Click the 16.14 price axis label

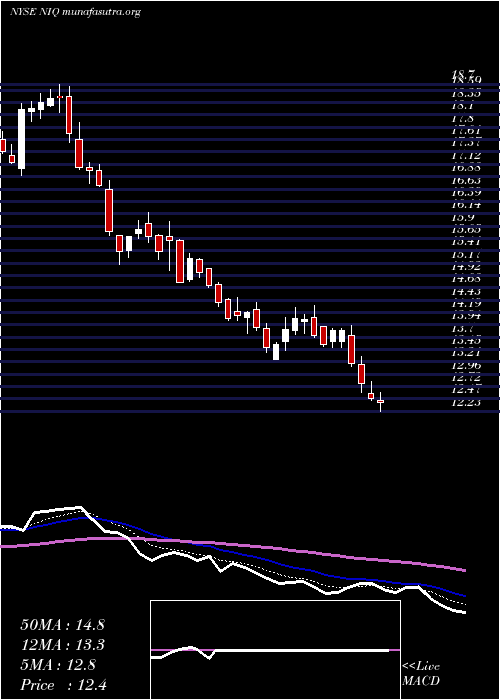466,205
